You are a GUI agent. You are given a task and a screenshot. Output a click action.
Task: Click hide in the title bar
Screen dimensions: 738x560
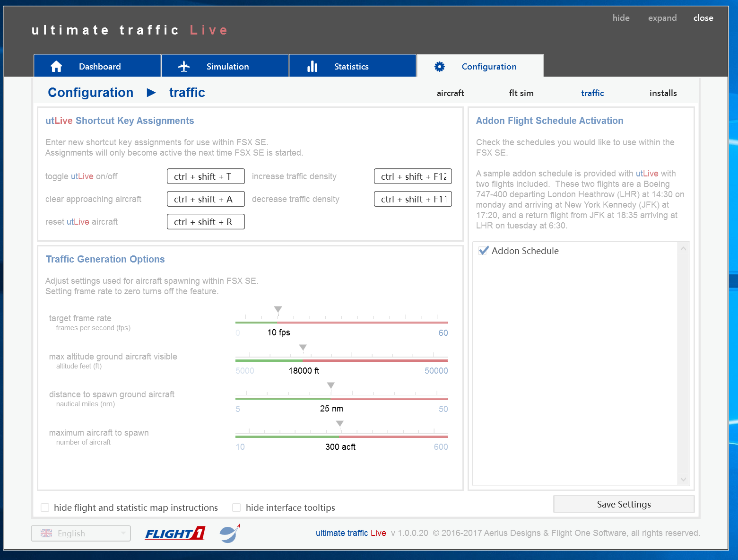621,18
